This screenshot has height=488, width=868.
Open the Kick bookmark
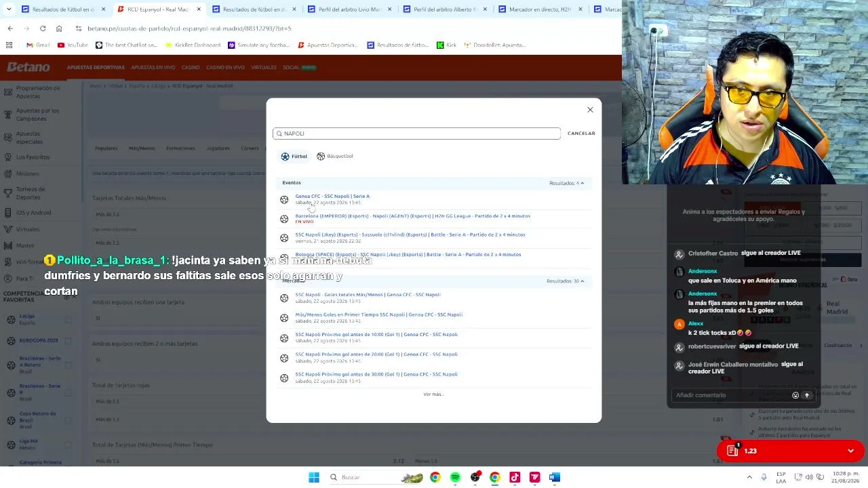[x=447, y=45]
